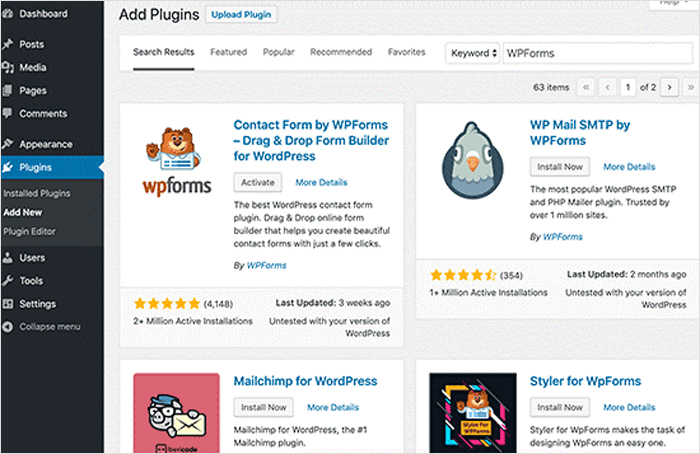This screenshot has height=454, width=700.
Task: Activate Contact Form by WPForms plugin
Action: tap(258, 182)
